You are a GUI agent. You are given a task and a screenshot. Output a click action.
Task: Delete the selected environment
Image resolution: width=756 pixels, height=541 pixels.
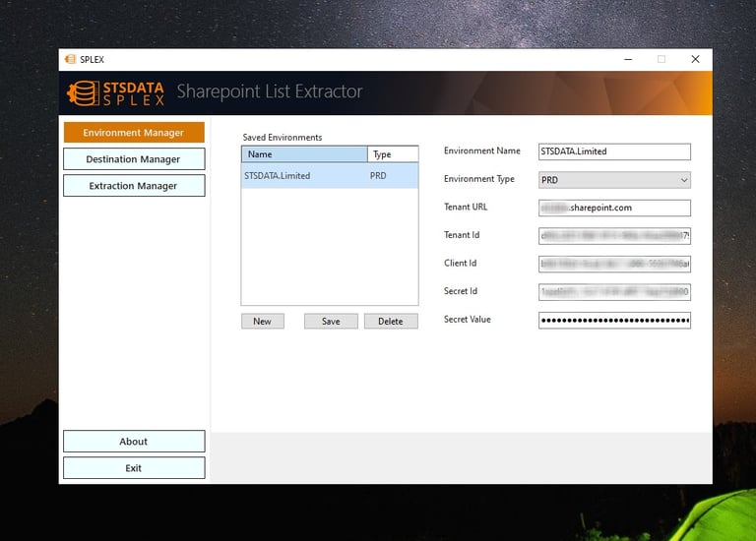391,322
